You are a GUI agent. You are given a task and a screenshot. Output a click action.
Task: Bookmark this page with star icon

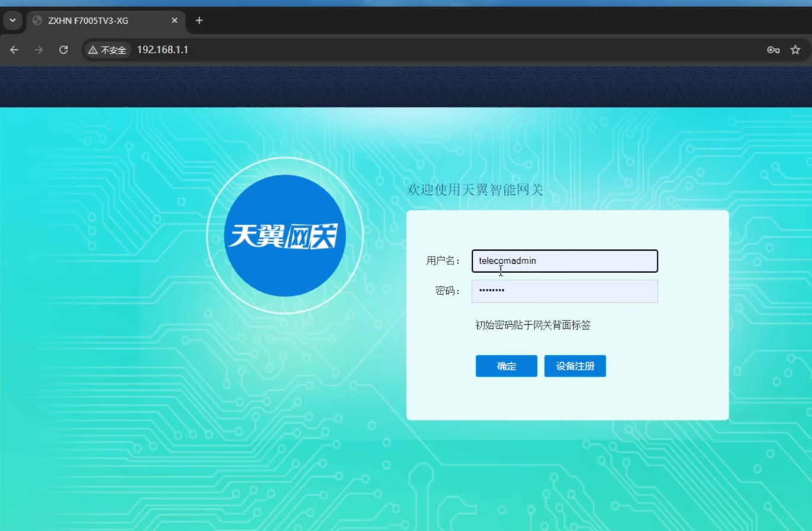[795, 50]
